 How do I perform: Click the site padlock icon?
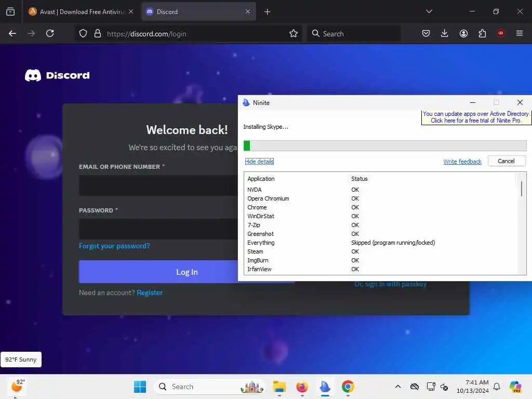point(98,34)
